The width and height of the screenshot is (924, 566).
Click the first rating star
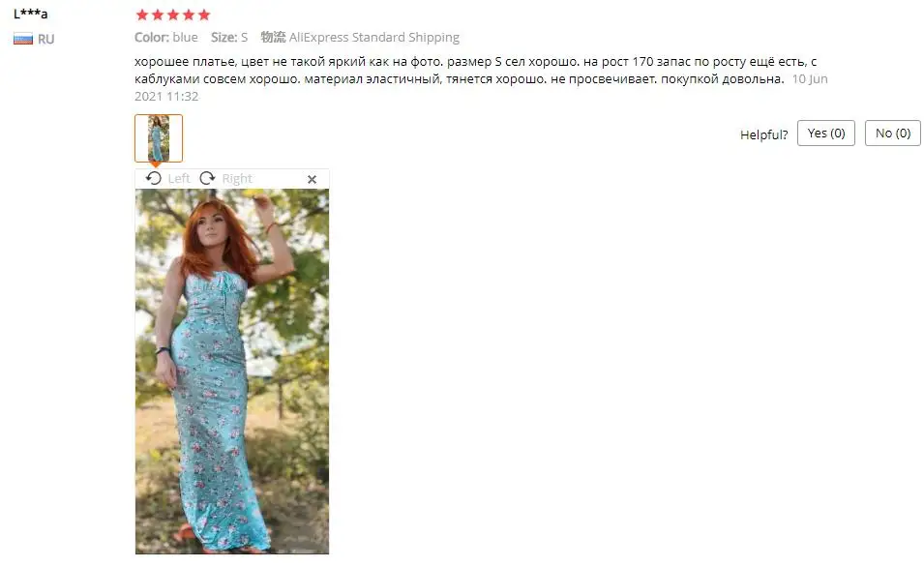pos(142,15)
